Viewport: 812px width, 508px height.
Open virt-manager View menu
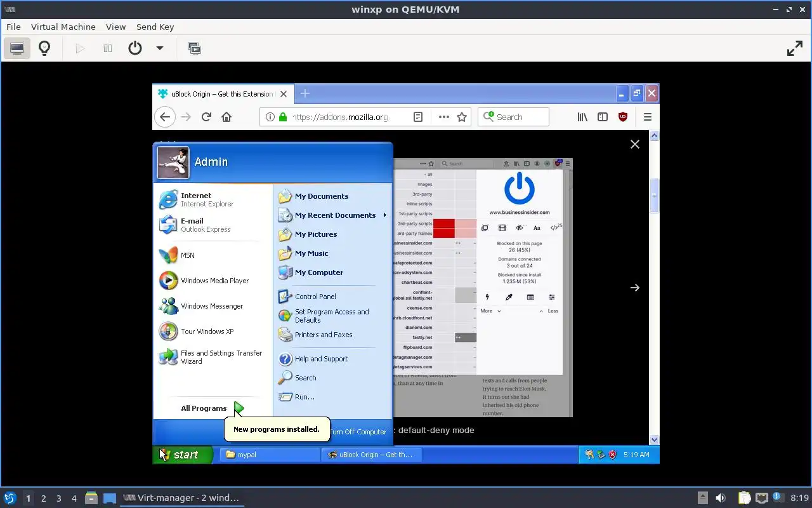(x=115, y=27)
